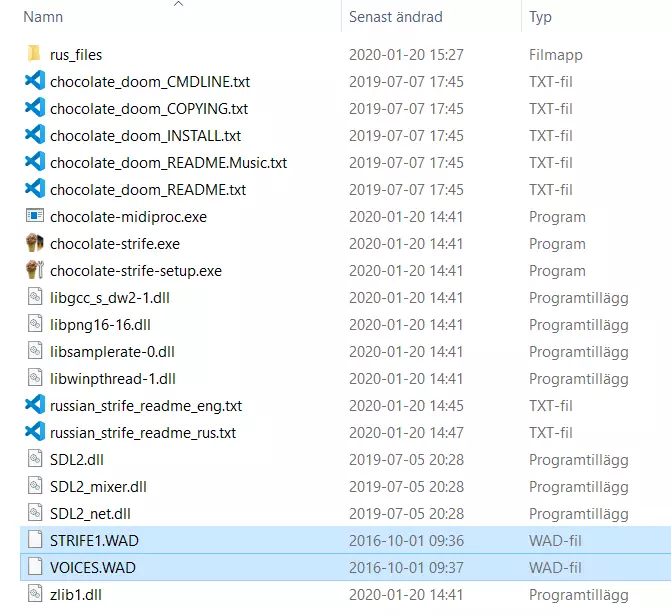Click the Program type of chocolate-strife.exe
This screenshot has height=615, width=671.
[557, 244]
